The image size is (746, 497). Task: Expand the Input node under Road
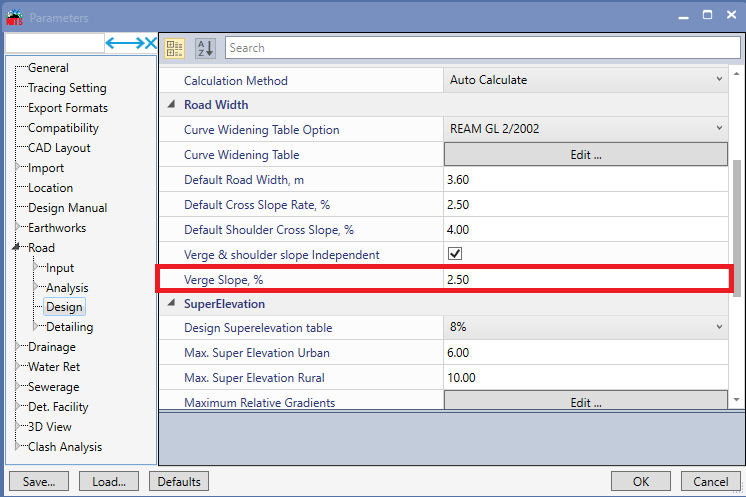pyautogui.click(x=36, y=267)
